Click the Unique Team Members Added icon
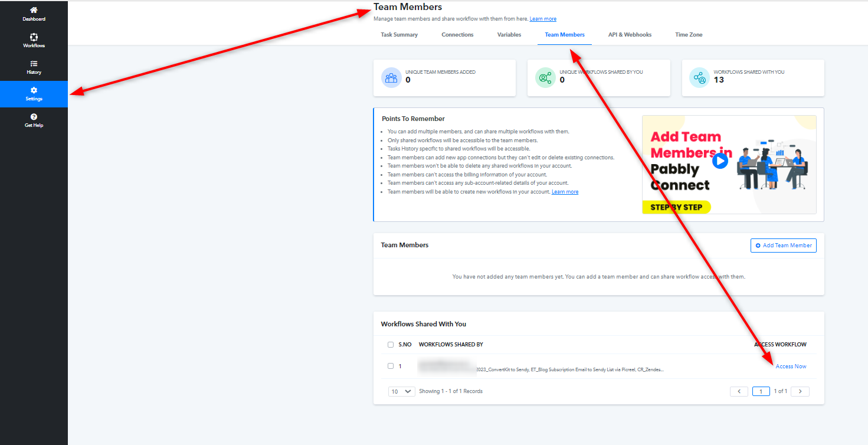The image size is (868, 445). point(391,77)
